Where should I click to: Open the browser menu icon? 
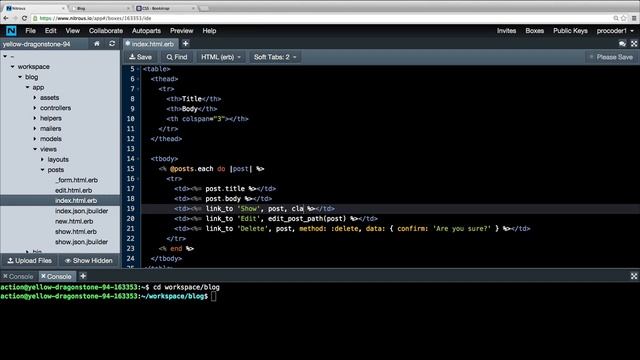point(634,18)
